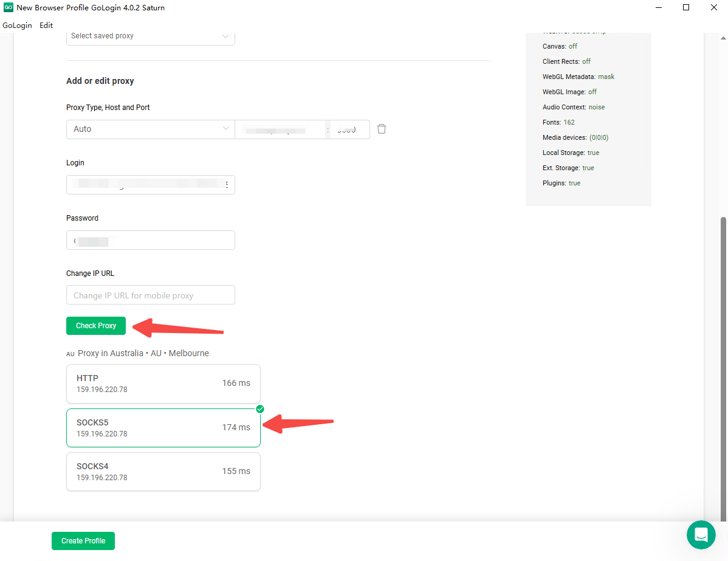The image size is (728, 561).
Task: Click the proxy host input field
Action: point(281,129)
